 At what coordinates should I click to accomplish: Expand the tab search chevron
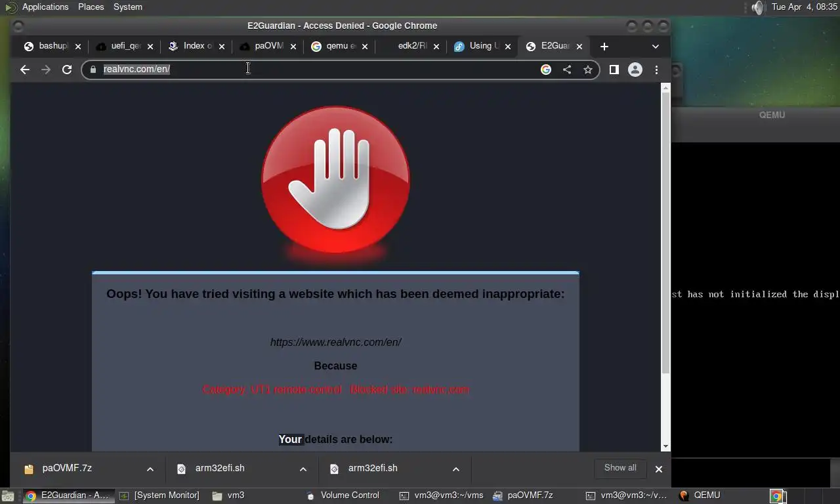tap(655, 47)
